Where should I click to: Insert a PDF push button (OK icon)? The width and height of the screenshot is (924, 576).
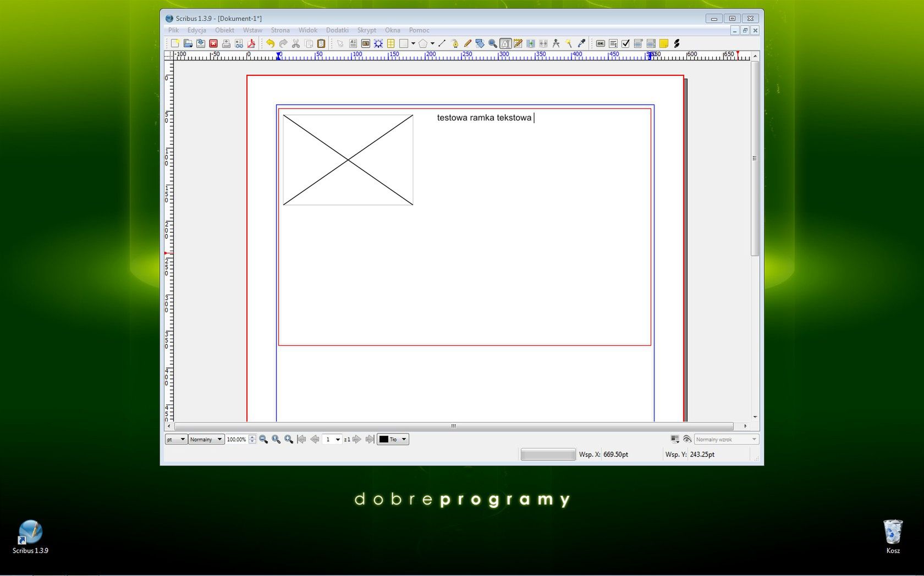[x=601, y=43]
